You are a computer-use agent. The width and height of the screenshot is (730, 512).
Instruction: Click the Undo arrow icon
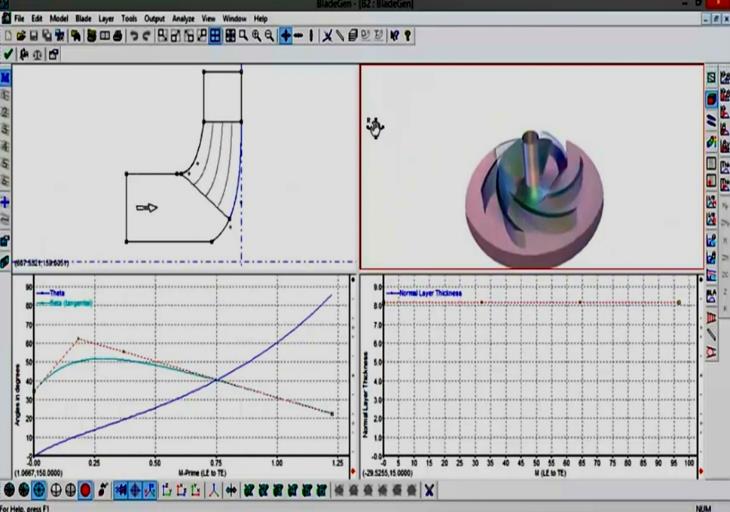(x=134, y=36)
